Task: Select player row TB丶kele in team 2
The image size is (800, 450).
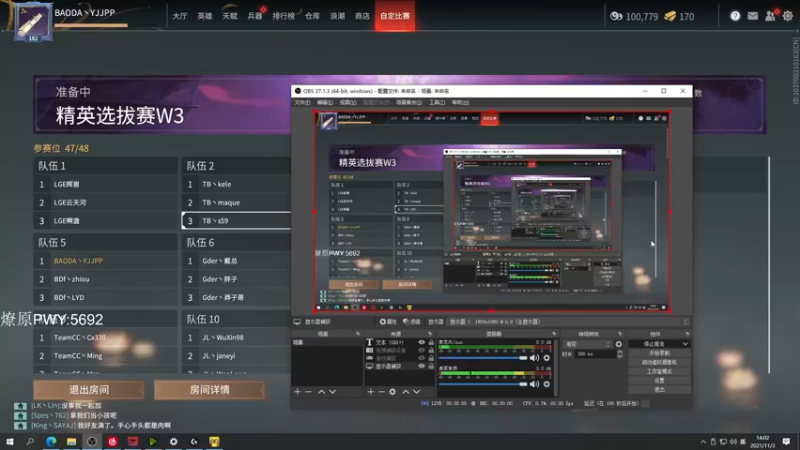Action: (x=236, y=184)
